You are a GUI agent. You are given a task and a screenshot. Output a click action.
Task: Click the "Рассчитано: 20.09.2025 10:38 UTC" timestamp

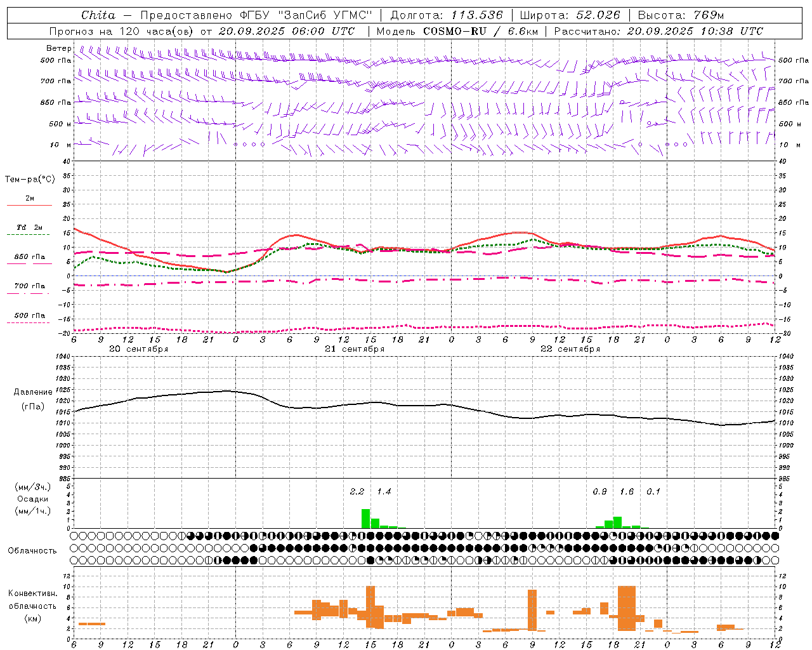[658, 31]
